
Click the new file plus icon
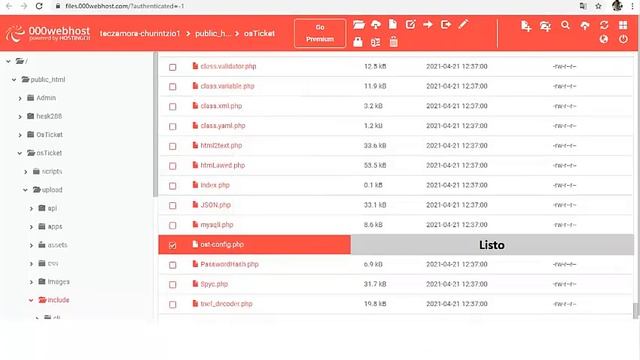tap(526, 26)
